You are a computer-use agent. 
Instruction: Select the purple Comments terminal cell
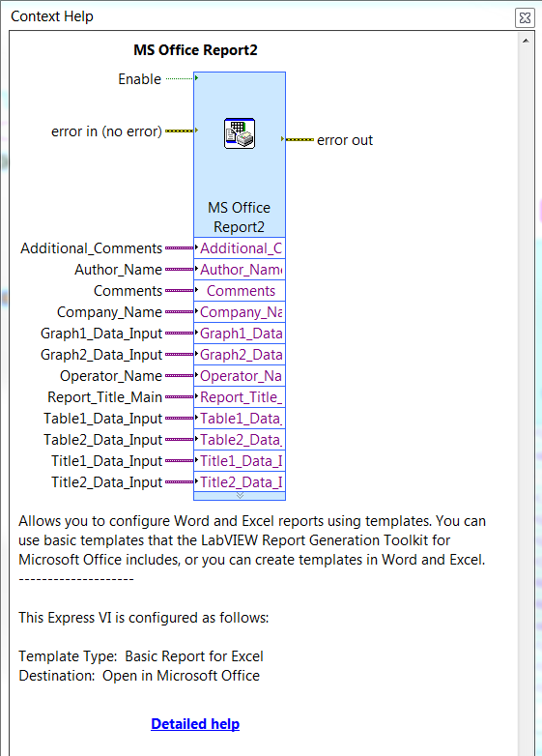[x=240, y=290]
